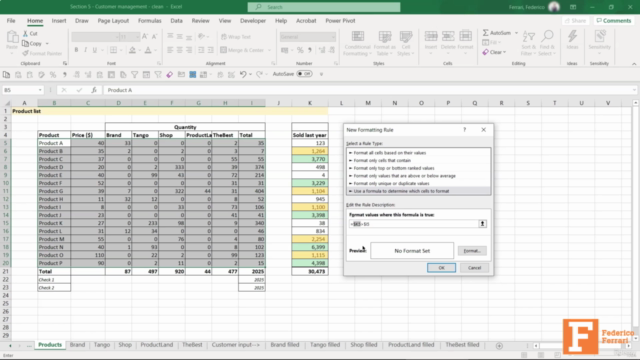Toggle Italic formatting button
The image size is (640, 360).
tap(85, 50)
